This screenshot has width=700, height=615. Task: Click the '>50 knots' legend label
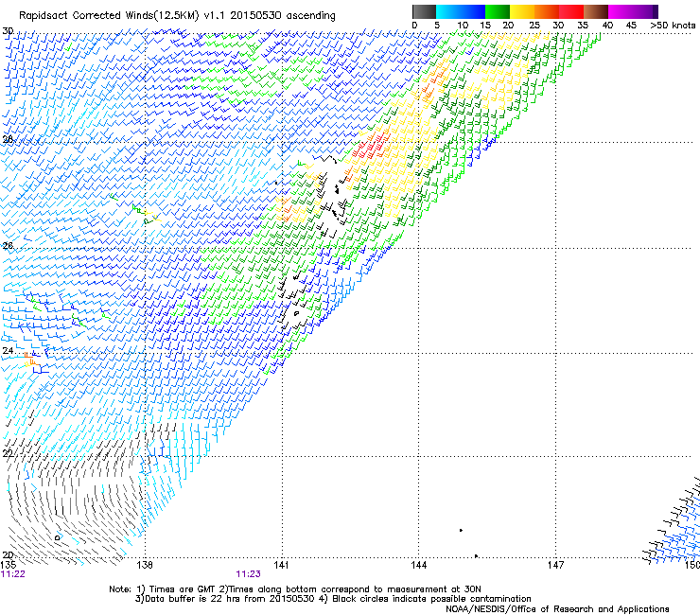pyautogui.click(x=674, y=26)
